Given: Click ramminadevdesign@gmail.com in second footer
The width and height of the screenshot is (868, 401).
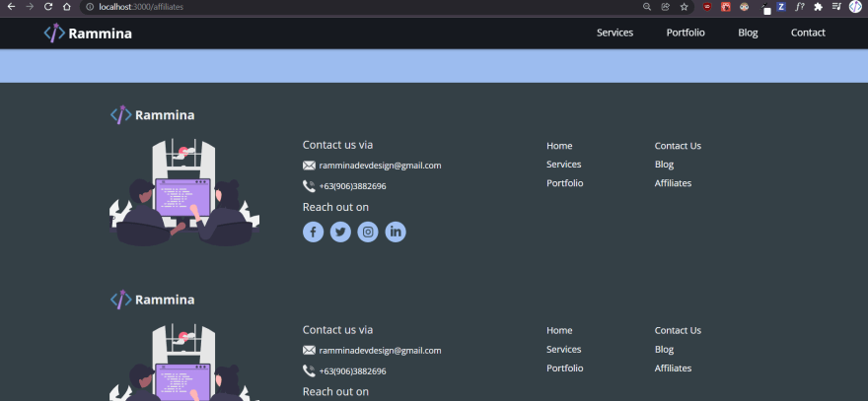Looking at the screenshot, I should 380,350.
